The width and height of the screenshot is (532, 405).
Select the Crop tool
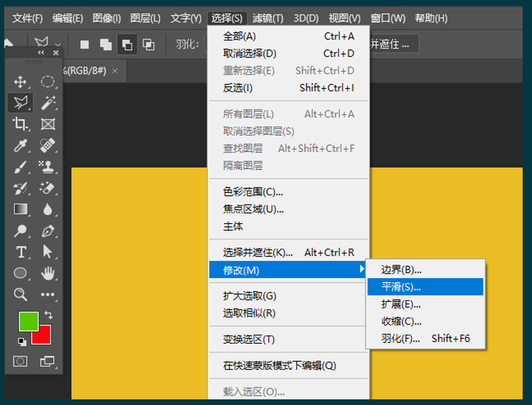pos(20,124)
